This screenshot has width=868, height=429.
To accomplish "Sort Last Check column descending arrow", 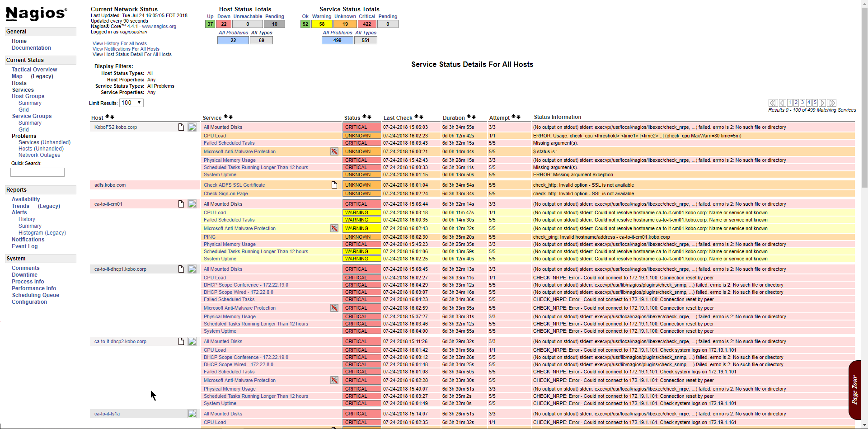I will (422, 117).
